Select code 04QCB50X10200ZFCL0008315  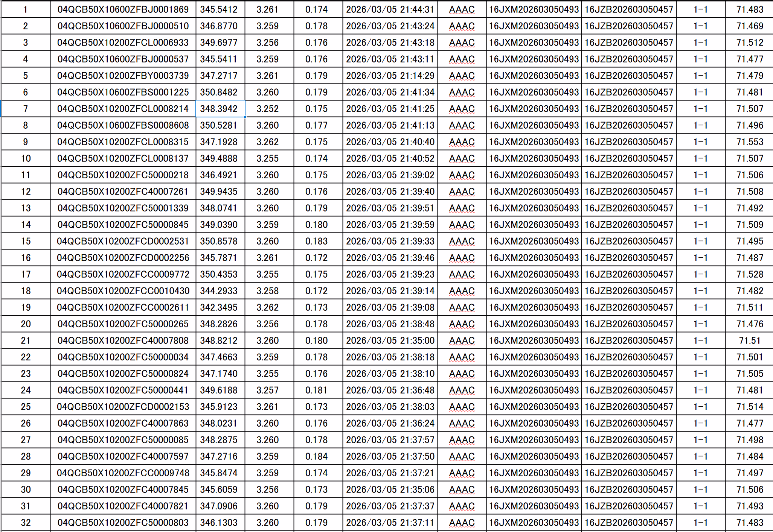(123, 142)
